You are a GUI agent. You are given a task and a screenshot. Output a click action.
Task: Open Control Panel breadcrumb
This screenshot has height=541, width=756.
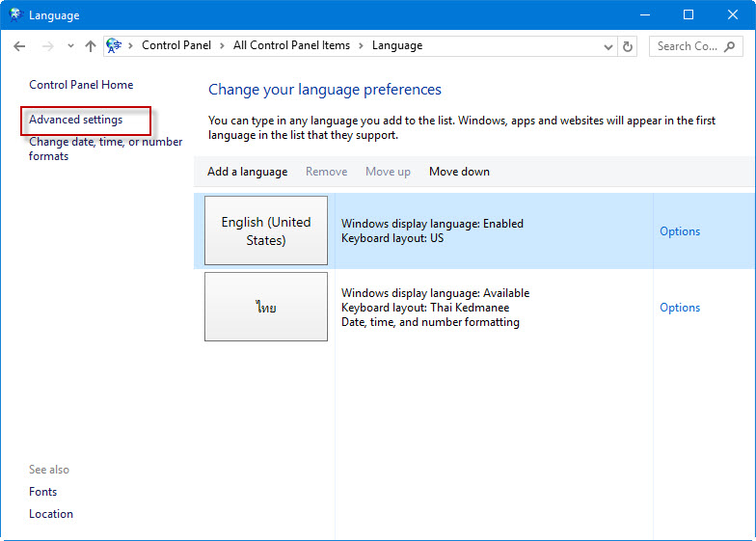pyautogui.click(x=176, y=45)
